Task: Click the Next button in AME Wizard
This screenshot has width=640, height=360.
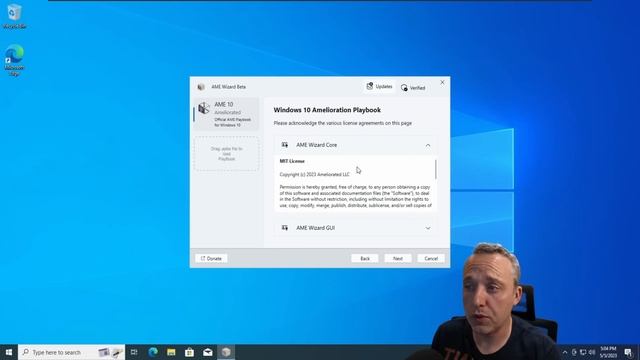Action: pyautogui.click(x=398, y=258)
